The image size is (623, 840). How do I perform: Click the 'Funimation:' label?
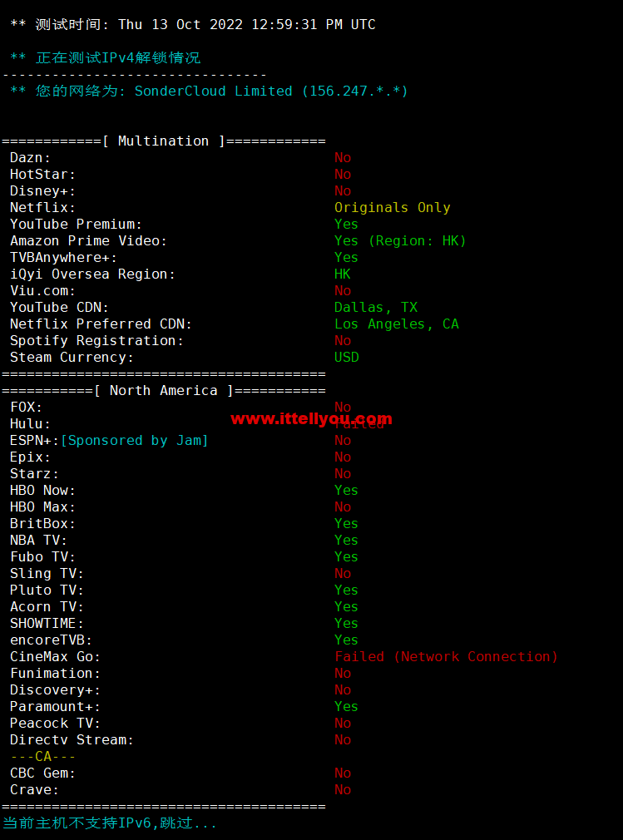(x=55, y=673)
